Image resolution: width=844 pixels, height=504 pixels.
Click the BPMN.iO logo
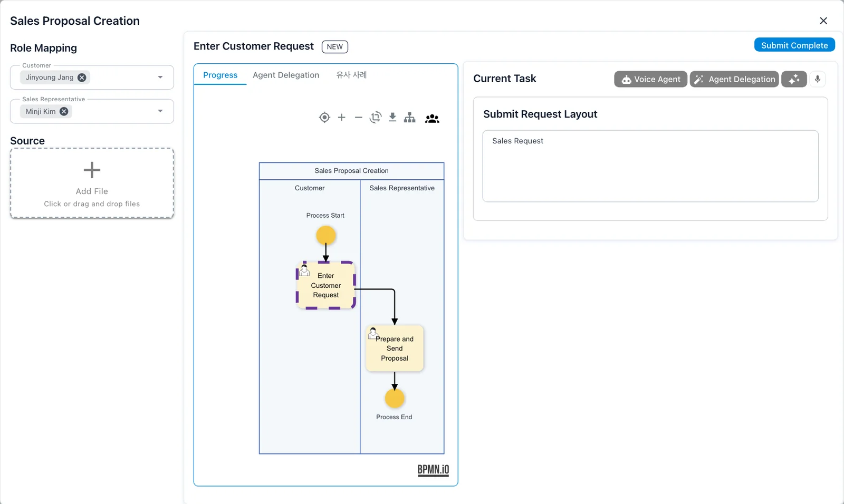coord(433,470)
